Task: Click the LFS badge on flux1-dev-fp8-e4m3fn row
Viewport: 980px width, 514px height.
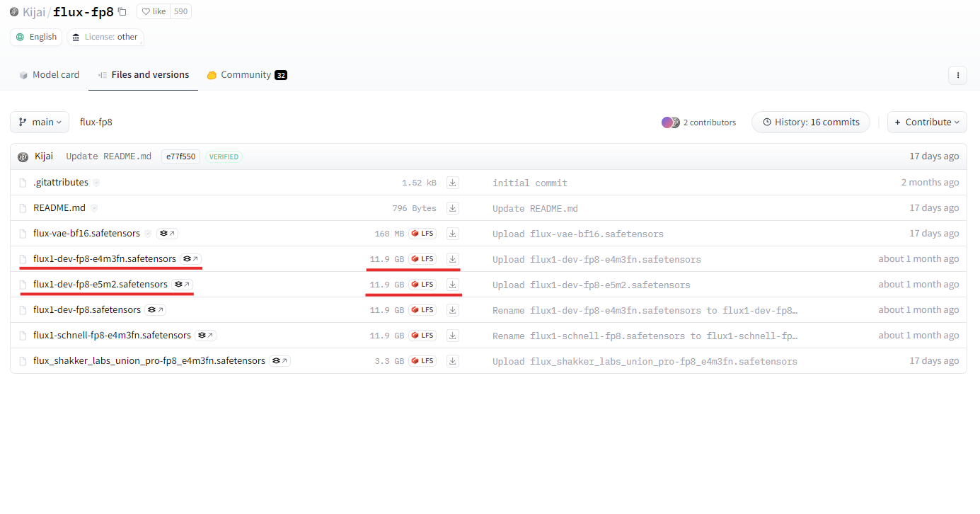Action: tap(422, 259)
